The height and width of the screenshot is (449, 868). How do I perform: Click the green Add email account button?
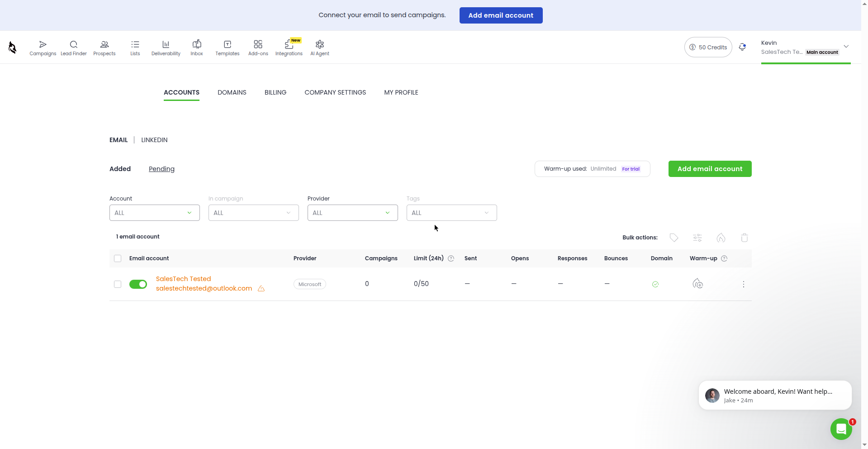710,169
